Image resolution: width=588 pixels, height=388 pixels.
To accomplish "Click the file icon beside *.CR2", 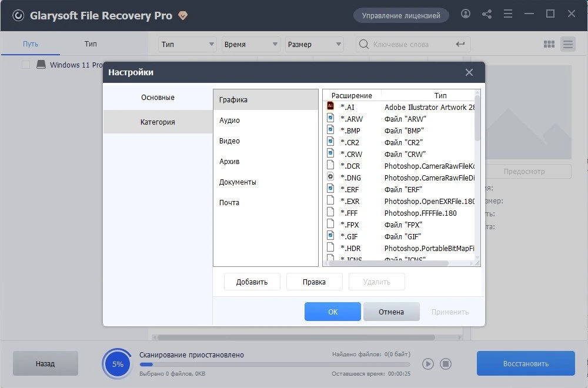I will [x=330, y=141].
